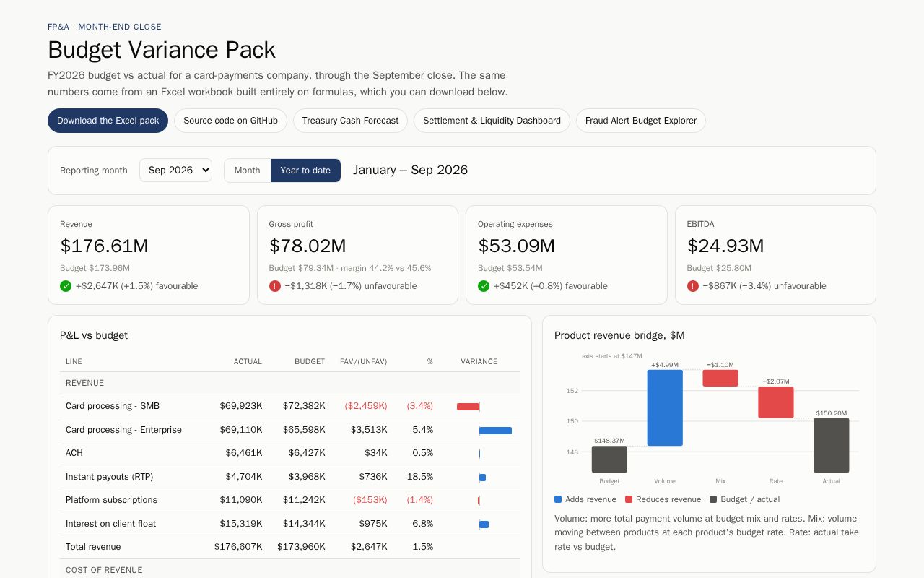Open the Treasury Cash Forecast link
The height and width of the screenshot is (578, 924).
pyautogui.click(x=350, y=121)
